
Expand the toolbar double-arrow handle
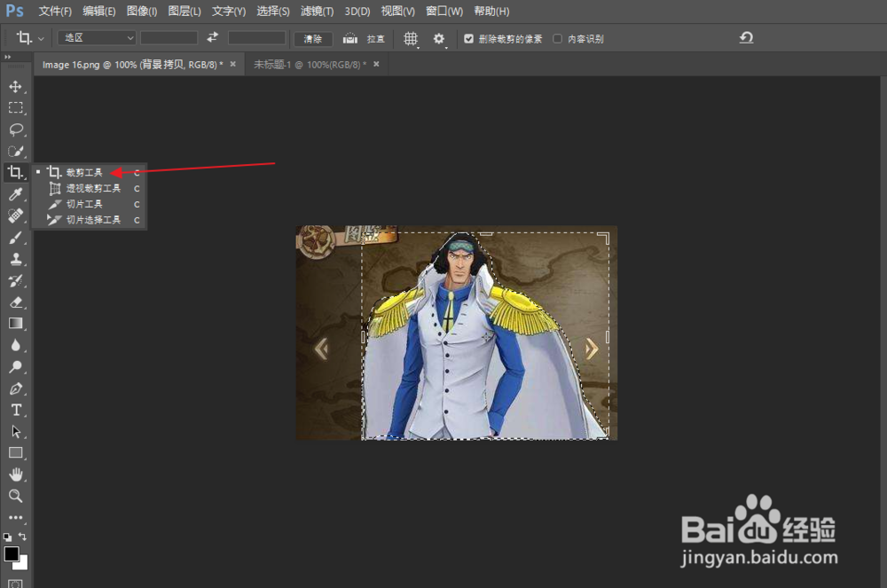pos(7,57)
